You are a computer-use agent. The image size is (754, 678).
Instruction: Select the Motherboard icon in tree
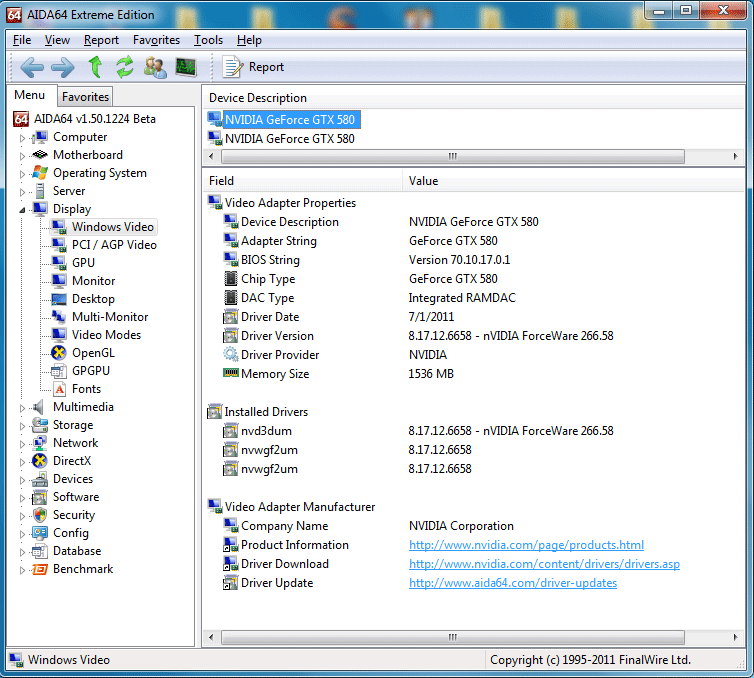(x=39, y=155)
